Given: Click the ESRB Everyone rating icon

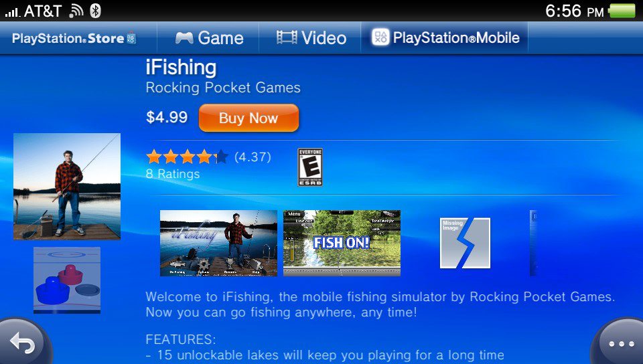Looking at the screenshot, I should tap(310, 167).
